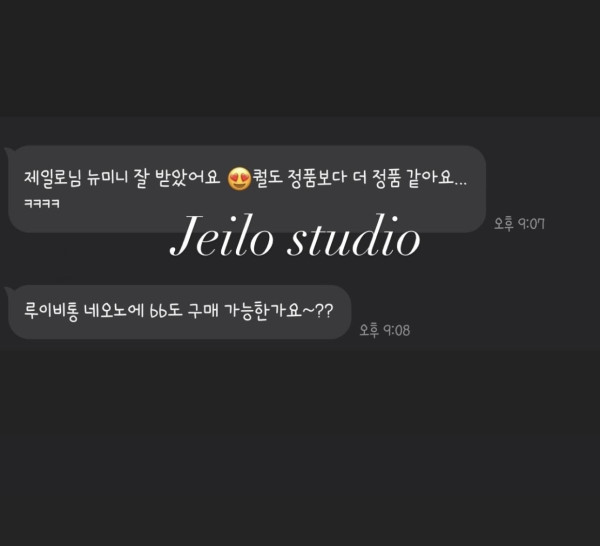Select the chat bubble asking about 루이비통 네오노에

[x=180, y=312]
